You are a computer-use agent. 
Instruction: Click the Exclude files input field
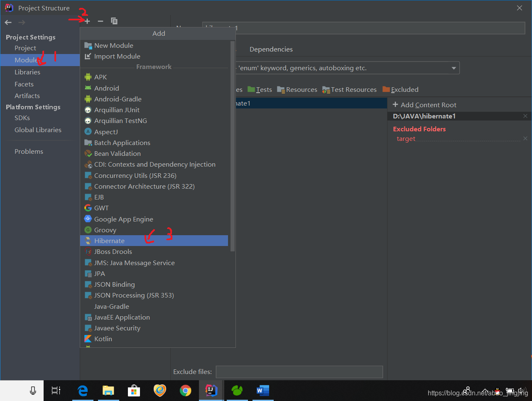(x=299, y=372)
